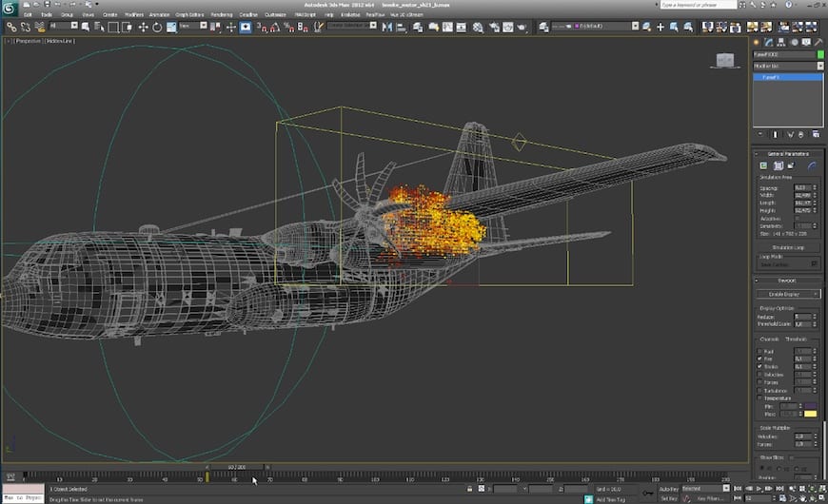The height and width of the screenshot is (504, 828).
Task: Open the Hierarchy panel icon
Action: [x=781, y=42]
